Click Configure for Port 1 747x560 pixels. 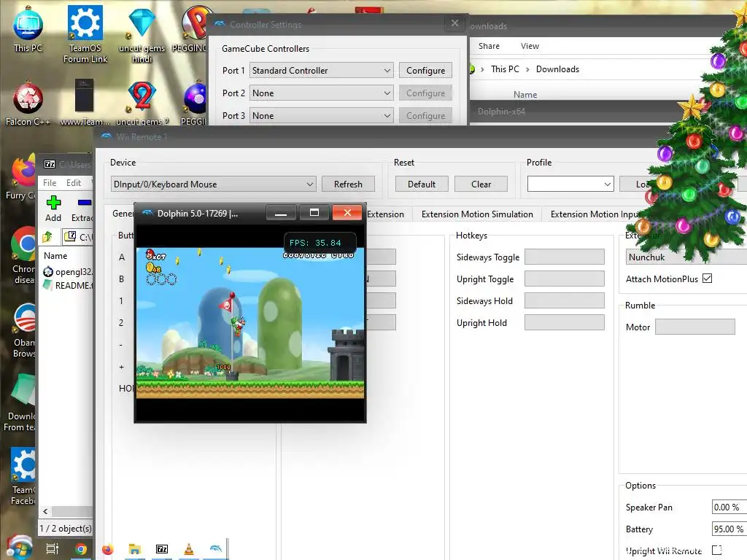(x=425, y=71)
